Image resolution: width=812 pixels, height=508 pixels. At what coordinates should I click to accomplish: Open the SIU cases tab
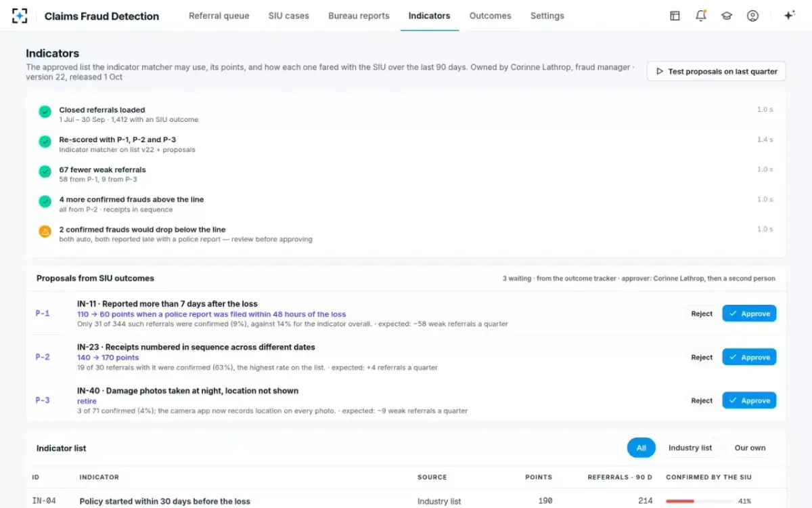(x=289, y=16)
